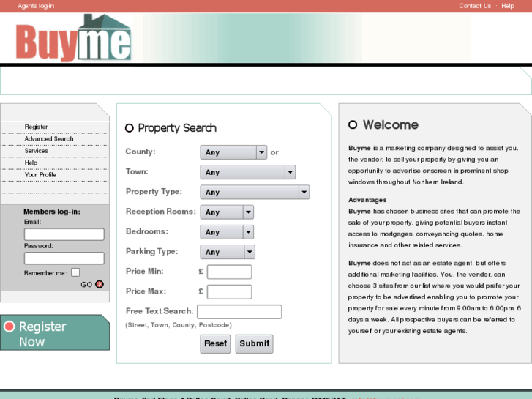532x399 pixels.
Task: Click the Price Min field
Action: click(229, 272)
